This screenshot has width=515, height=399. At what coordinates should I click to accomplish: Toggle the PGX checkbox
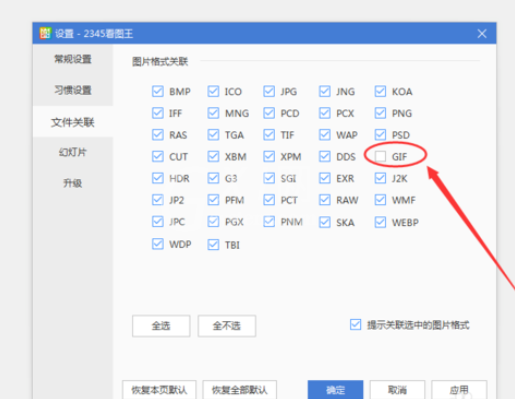[x=213, y=222]
